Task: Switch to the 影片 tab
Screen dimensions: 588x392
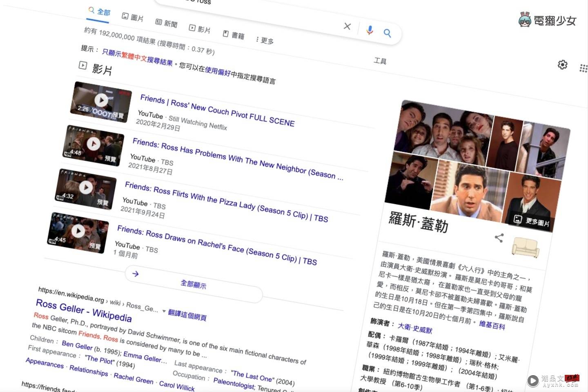Action: [200, 29]
